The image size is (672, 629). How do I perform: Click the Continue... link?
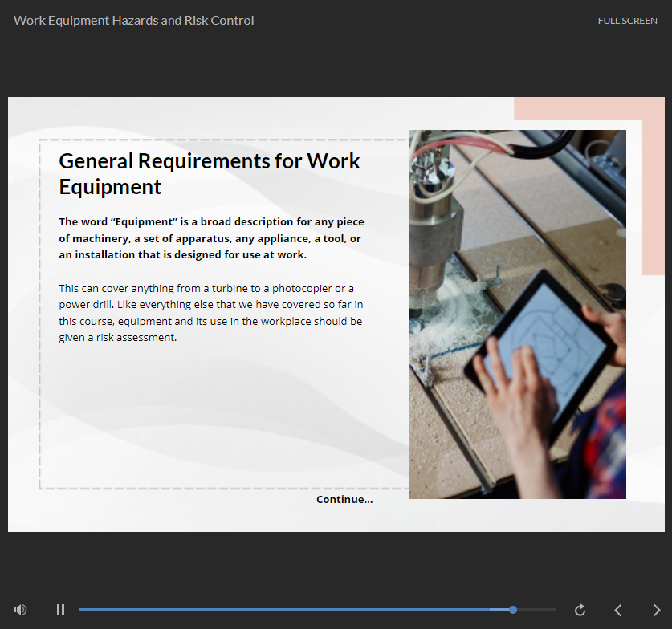[x=344, y=499]
